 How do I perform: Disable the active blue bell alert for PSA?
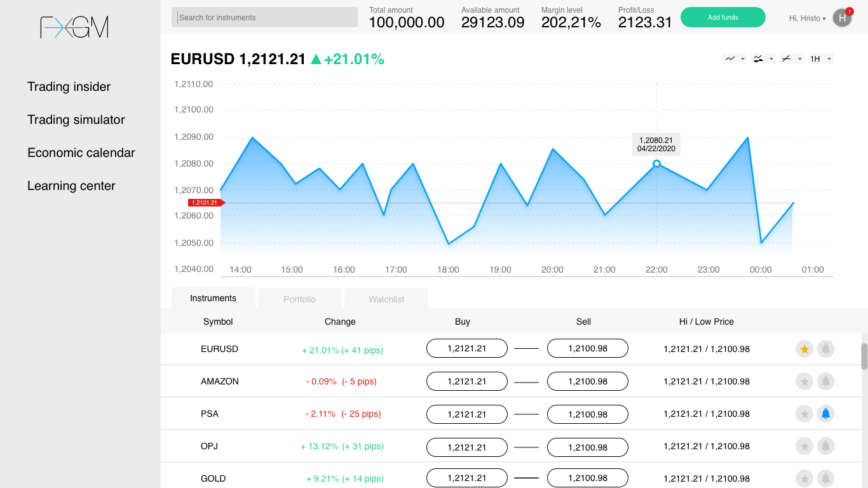tap(825, 414)
